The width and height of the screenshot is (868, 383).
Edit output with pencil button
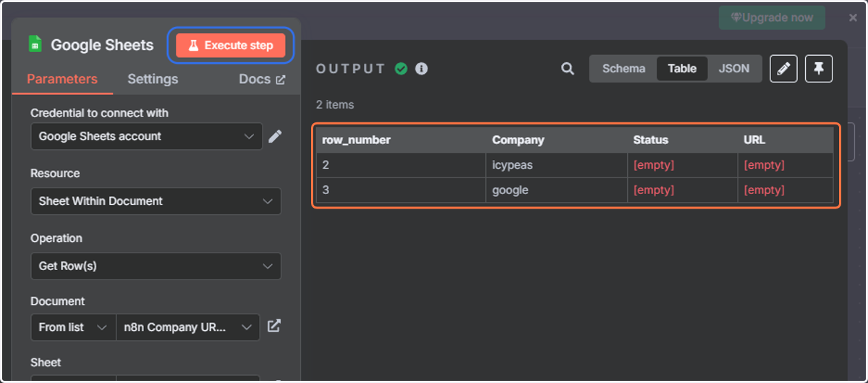pyautogui.click(x=783, y=69)
